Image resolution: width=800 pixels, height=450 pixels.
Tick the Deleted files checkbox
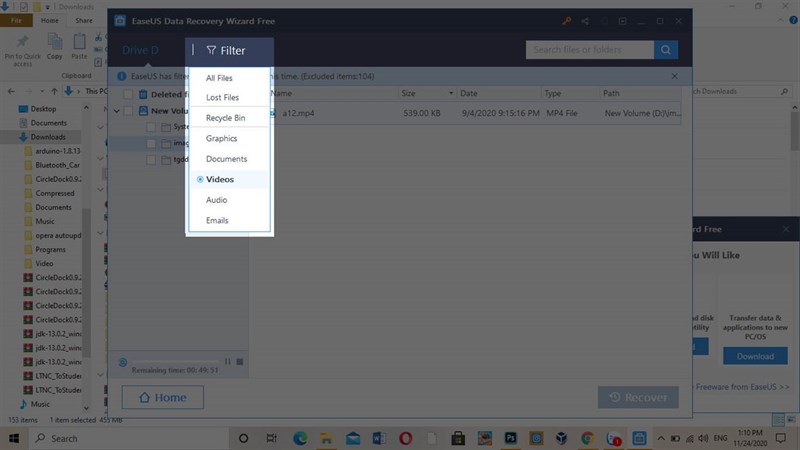[x=128, y=94]
